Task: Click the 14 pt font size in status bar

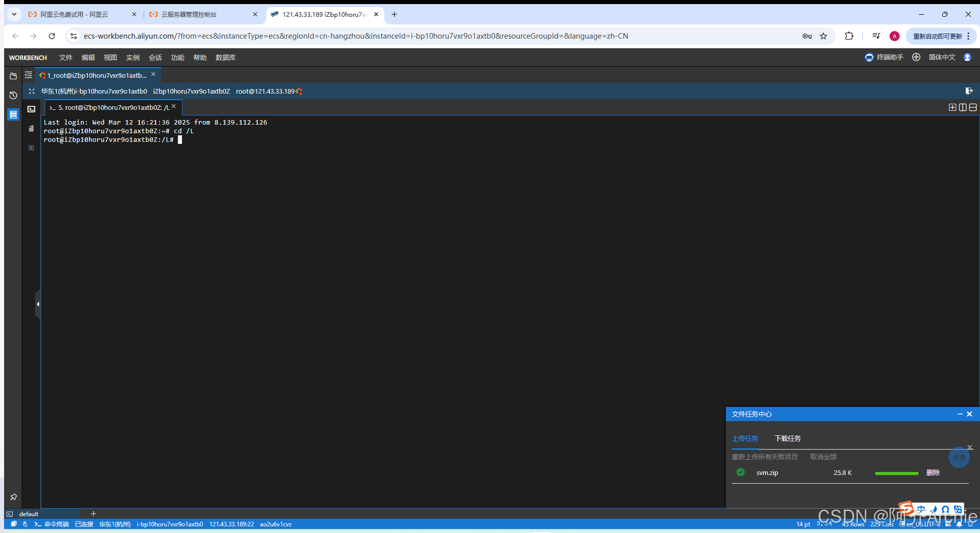Action: tap(803, 524)
